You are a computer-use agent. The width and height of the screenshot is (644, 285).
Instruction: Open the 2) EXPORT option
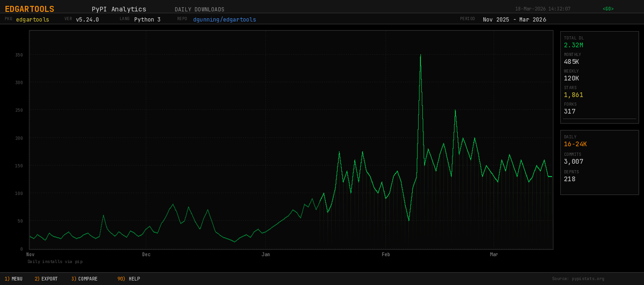(46, 279)
